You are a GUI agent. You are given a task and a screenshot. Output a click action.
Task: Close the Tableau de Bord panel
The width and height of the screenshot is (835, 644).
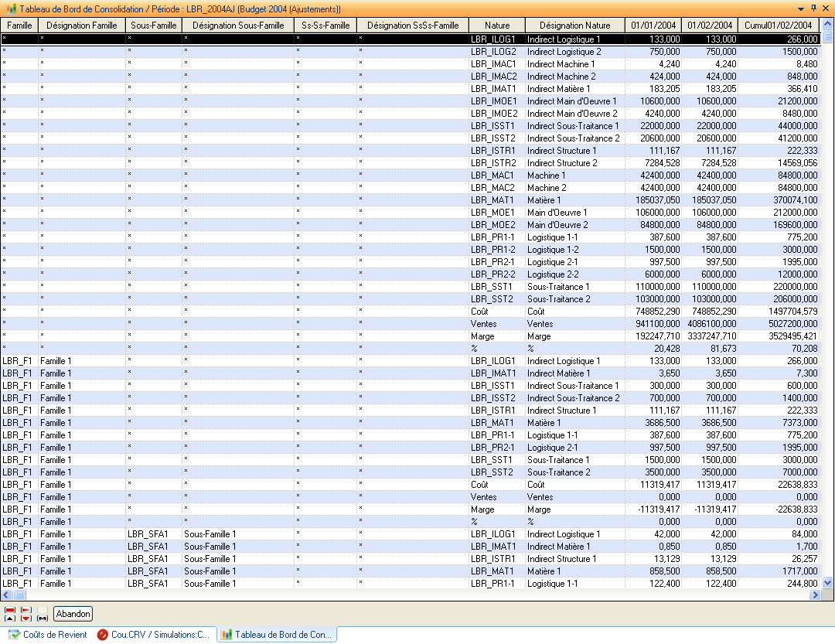826,9
